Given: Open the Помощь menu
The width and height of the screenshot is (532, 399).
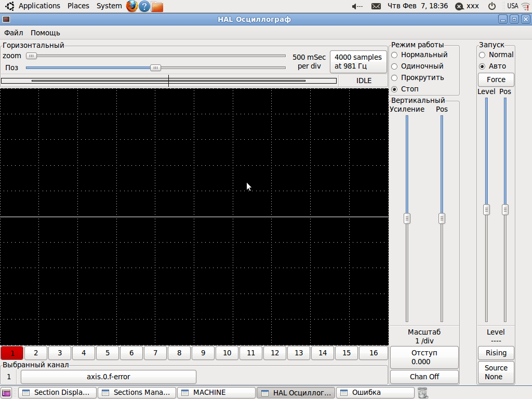Looking at the screenshot, I should pos(46,33).
